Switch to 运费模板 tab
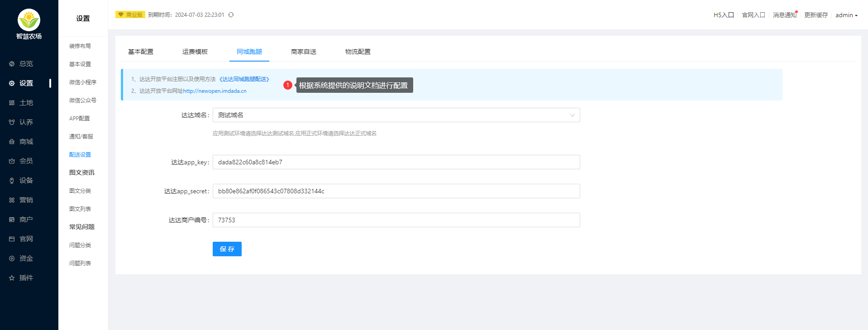868x330 pixels. click(x=195, y=52)
